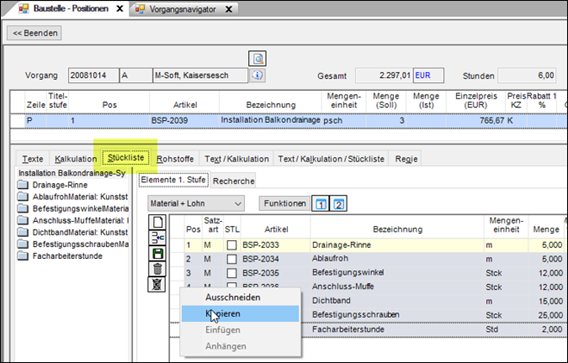Click BSP-2039 article cell in top table

tap(184, 121)
